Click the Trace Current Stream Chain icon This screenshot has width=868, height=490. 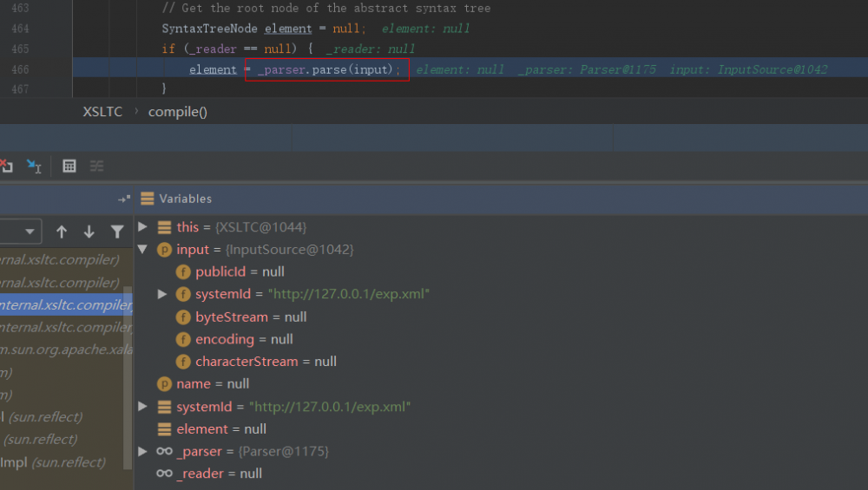pos(97,166)
